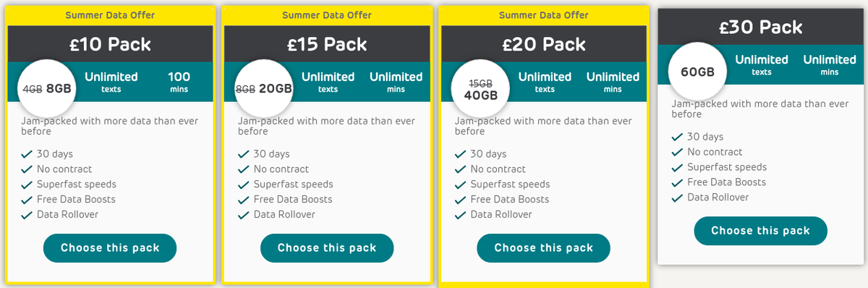Click Free Data Boosts text in £20 Pack
Screen dimensions: 868x288
[x=510, y=199]
